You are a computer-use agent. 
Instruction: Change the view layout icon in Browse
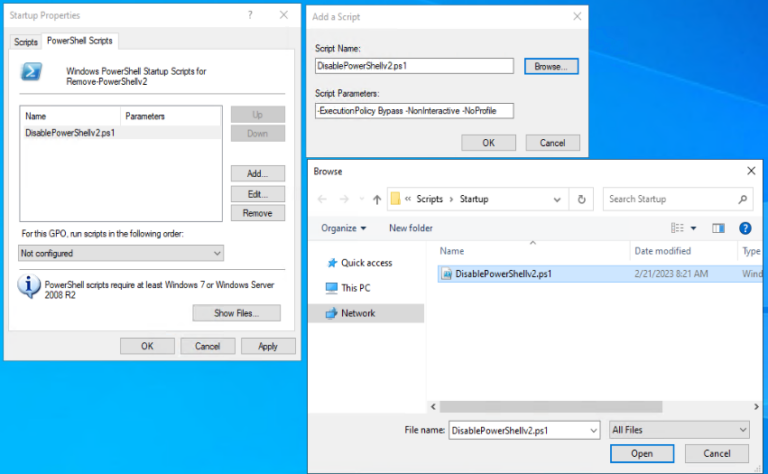pos(677,228)
